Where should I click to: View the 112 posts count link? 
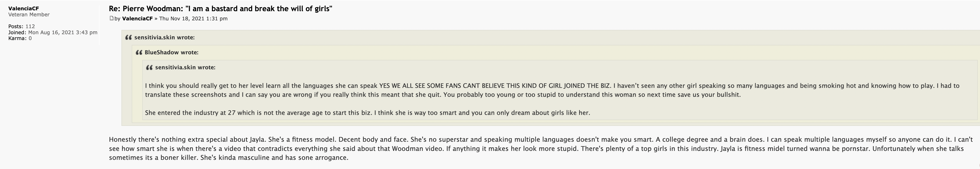point(30,27)
